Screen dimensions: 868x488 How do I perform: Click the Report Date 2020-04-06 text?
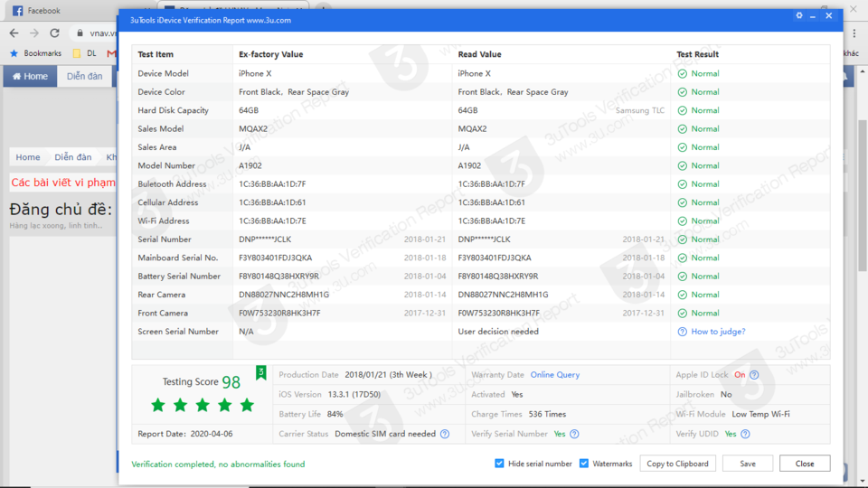(184, 434)
